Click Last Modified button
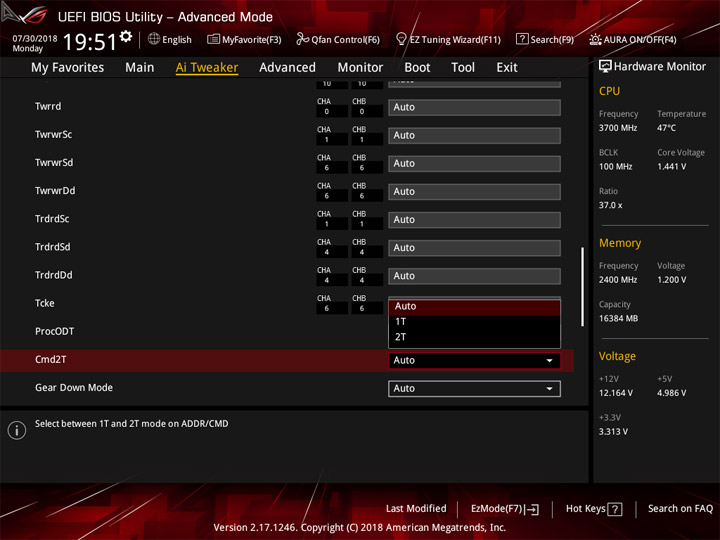Viewport: 720px width, 540px height. coord(416,509)
